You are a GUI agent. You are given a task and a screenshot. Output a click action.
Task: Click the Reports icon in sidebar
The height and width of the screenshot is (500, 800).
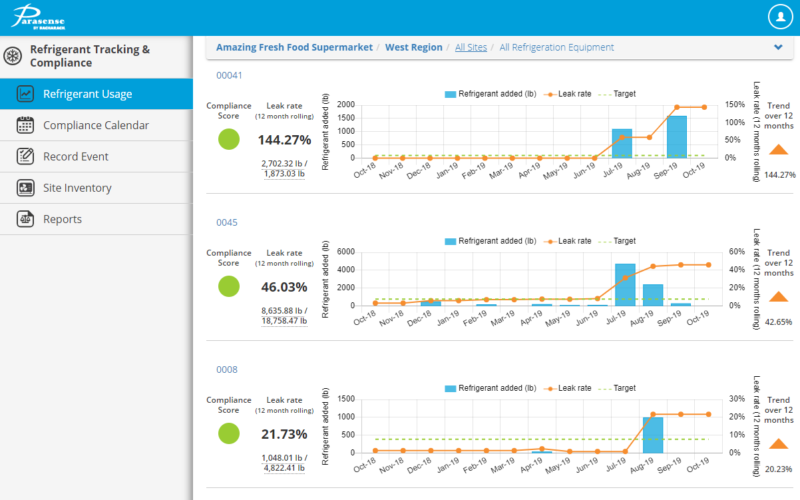coord(26,219)
